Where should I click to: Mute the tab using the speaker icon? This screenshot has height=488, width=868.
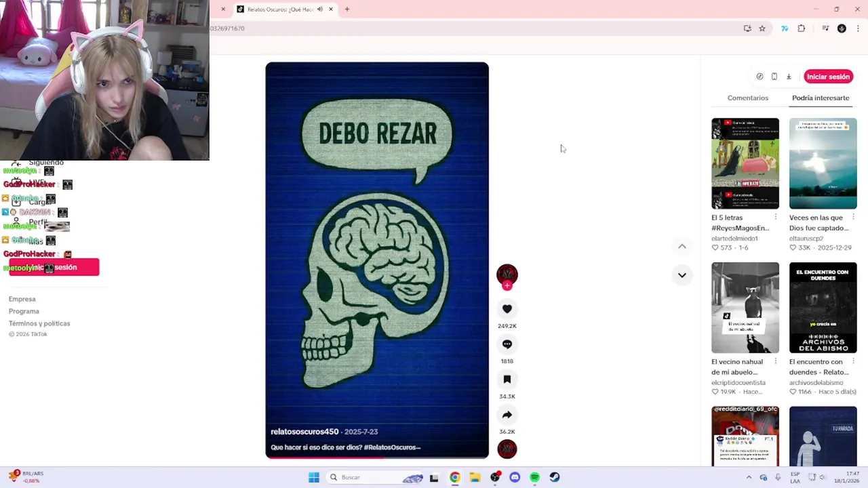319,9
